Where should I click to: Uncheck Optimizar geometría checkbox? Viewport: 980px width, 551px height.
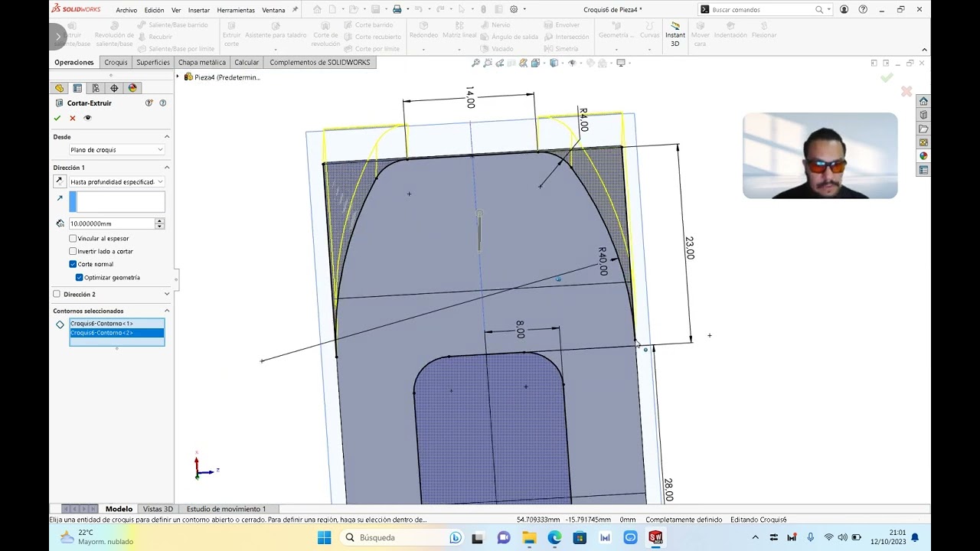coord(79,277)
